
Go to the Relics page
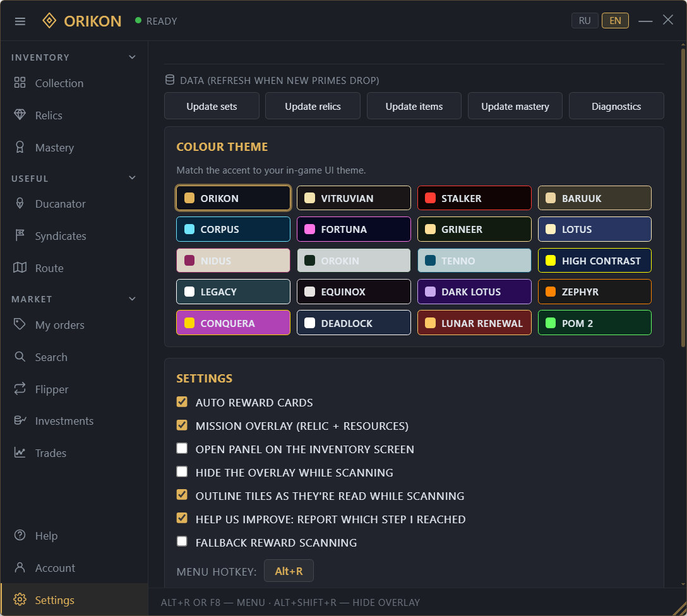click(74, 115)
